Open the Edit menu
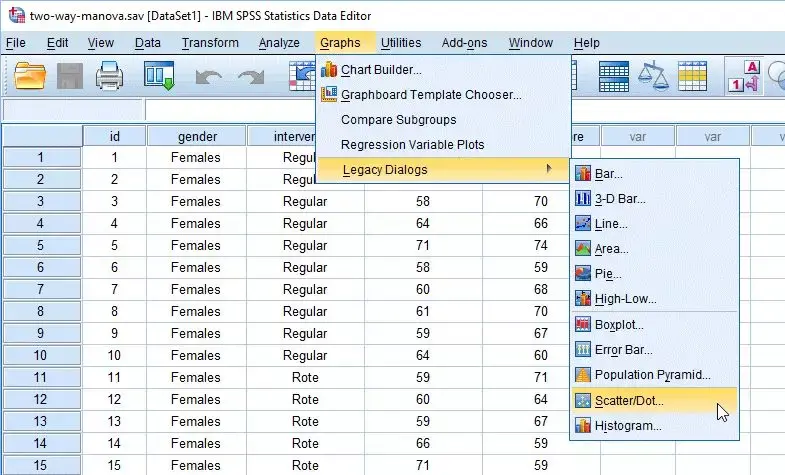 [x=57, y=43]
